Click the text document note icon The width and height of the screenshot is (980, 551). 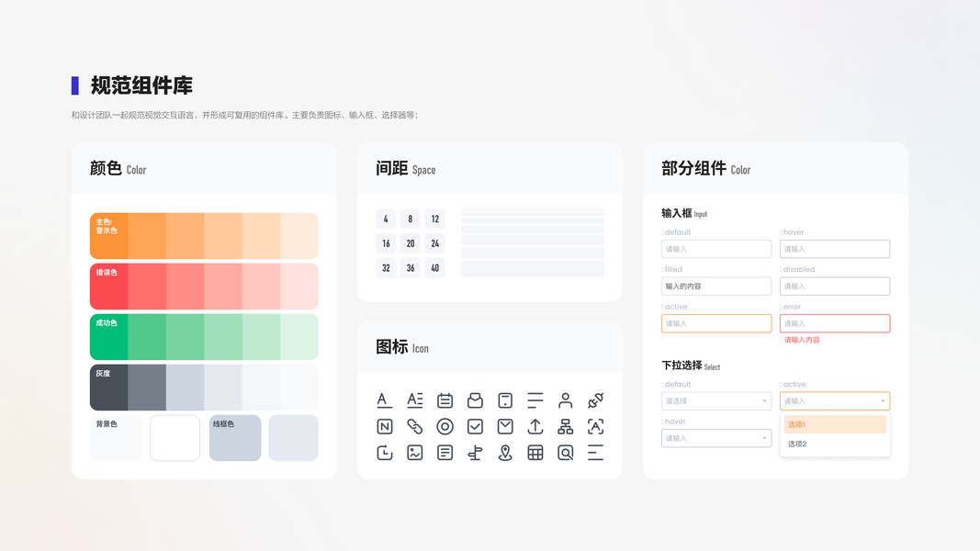coord(445,453)
